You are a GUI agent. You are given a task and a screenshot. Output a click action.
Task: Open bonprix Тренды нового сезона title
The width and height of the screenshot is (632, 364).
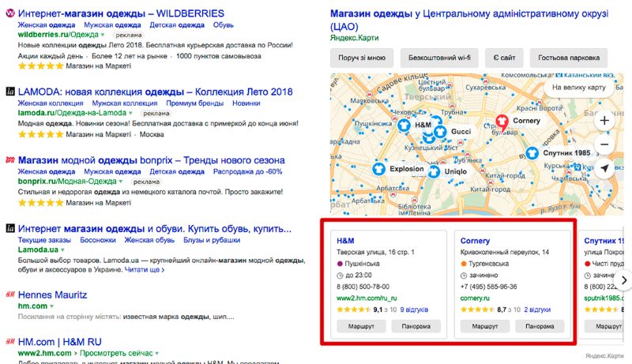[x=151, y=160]
